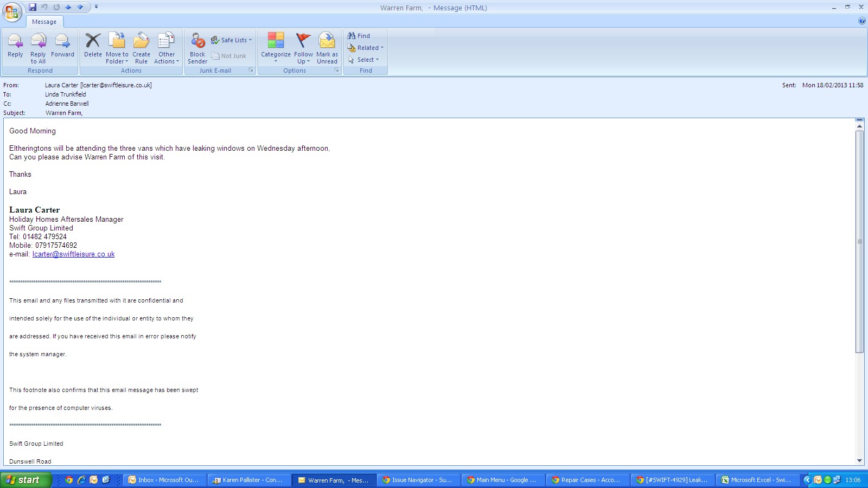The height and width of the screenshot is (488, 868).
Task: Open the Follow Up flag menu
Action: [303, 48]
